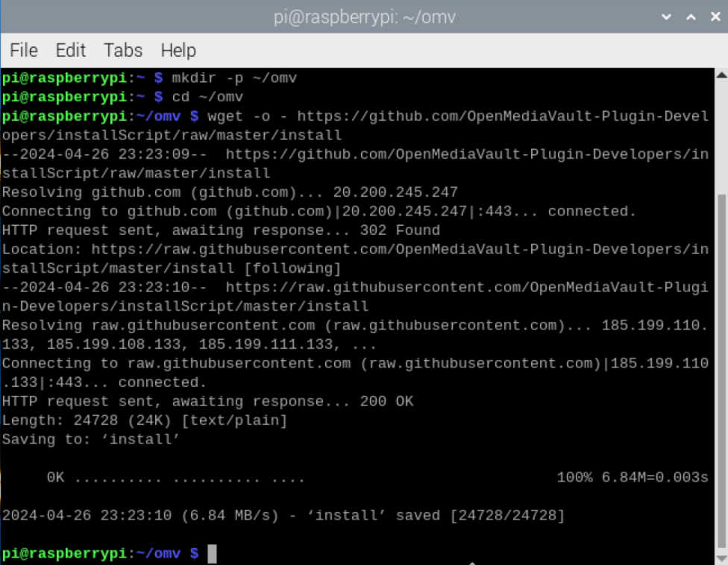Minimize the terminal window
This screenshot has height=565, width=728.
(x=666, y=17)
